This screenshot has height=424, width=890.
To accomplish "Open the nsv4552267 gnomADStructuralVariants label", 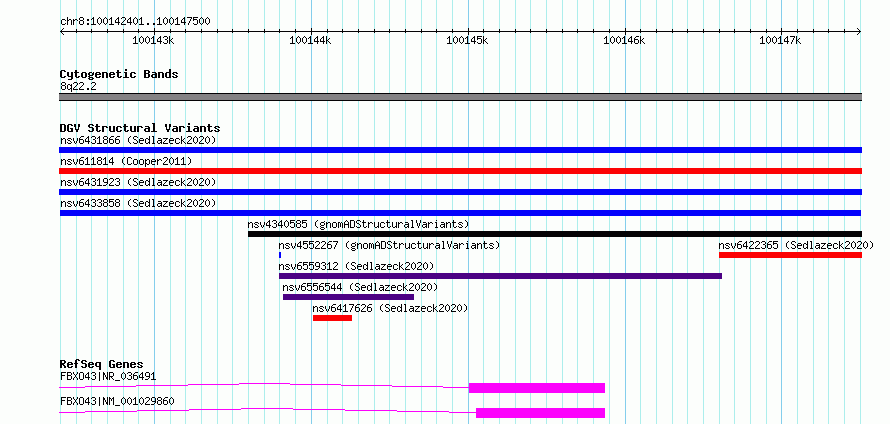I will click(389, 245).
